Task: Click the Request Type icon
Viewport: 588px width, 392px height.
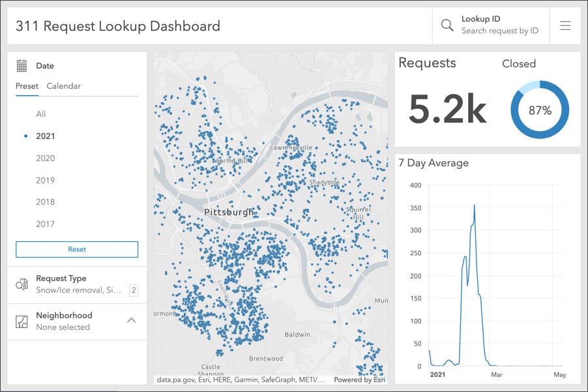Action: pos(22,284)
